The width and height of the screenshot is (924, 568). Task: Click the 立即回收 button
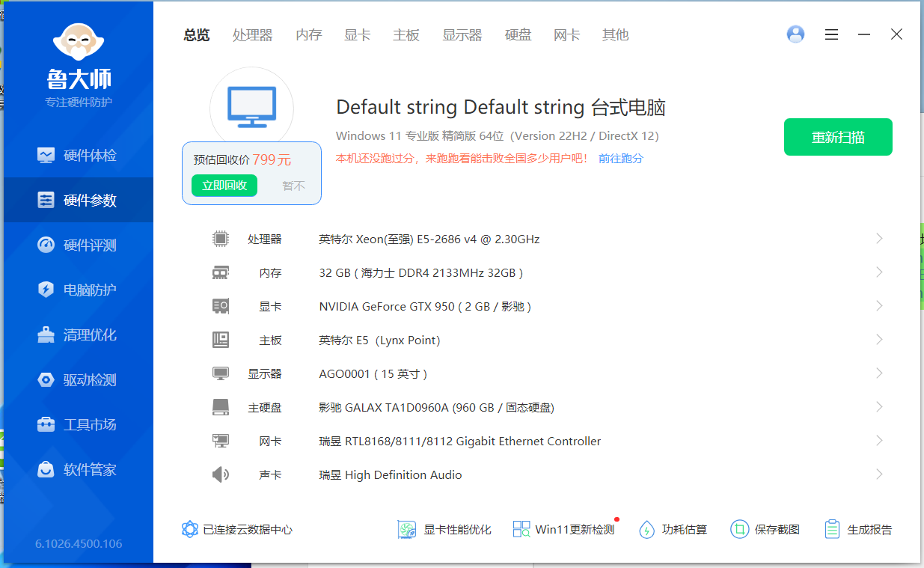224,186
